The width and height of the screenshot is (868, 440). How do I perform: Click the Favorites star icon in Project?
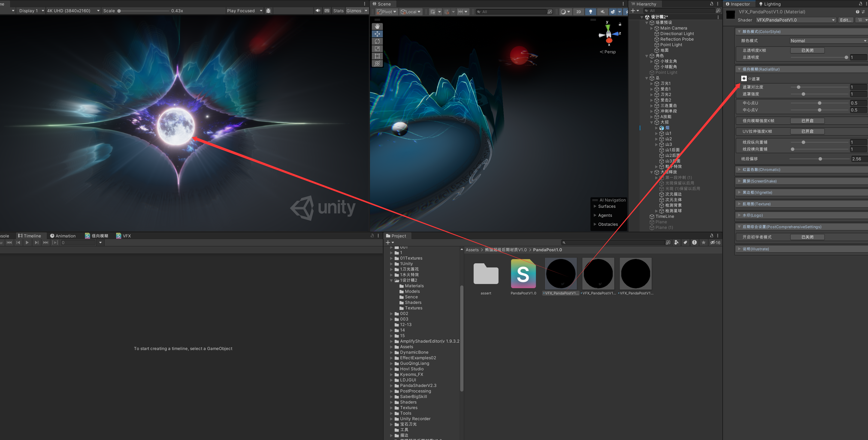[704, 242]
